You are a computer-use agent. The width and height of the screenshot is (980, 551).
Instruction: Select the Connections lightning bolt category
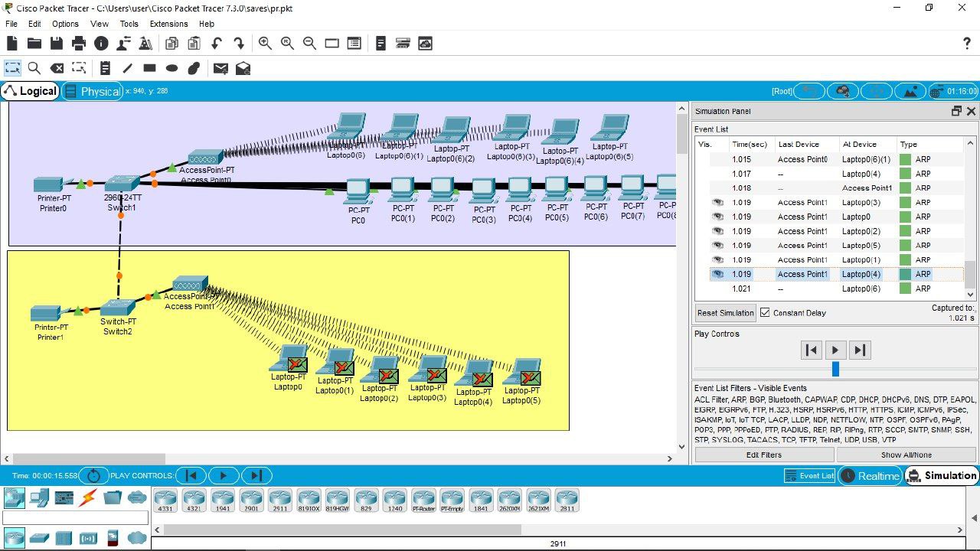point(88,498)
